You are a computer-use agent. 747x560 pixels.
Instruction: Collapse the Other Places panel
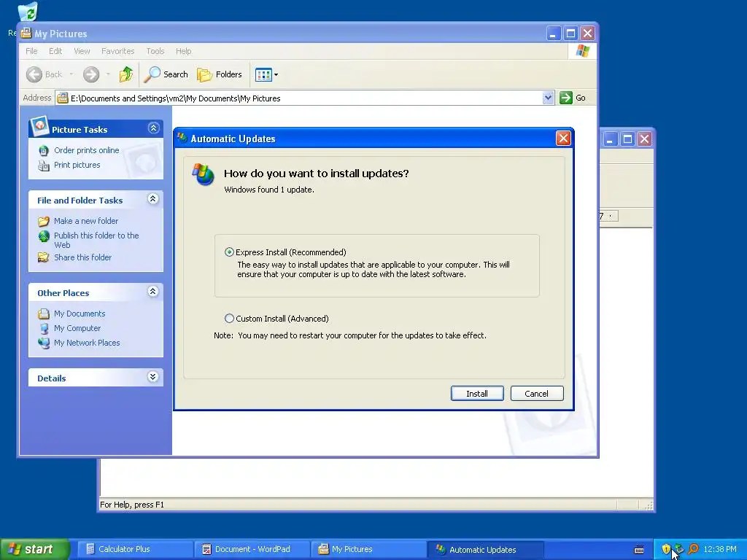pos(153,292)
